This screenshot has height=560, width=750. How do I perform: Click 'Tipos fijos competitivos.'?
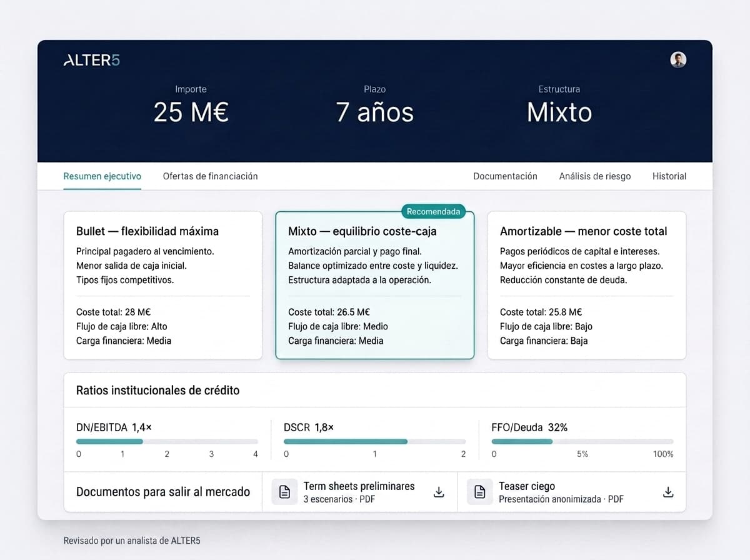(x=125, y=280)
